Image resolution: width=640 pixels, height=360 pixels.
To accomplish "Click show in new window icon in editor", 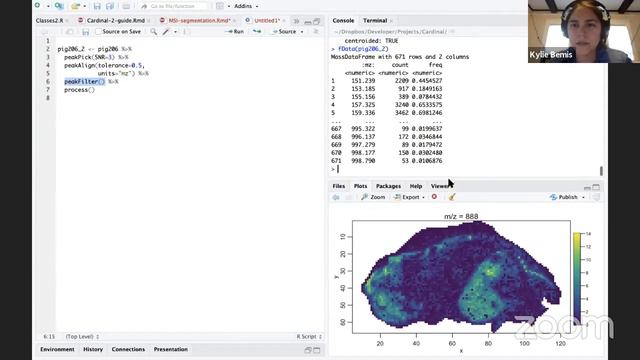I will coord(70,31).
